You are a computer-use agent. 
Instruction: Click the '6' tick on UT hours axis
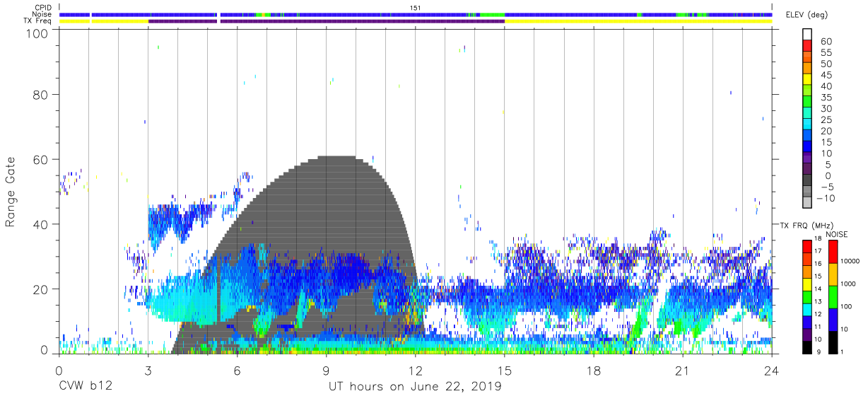237,370
